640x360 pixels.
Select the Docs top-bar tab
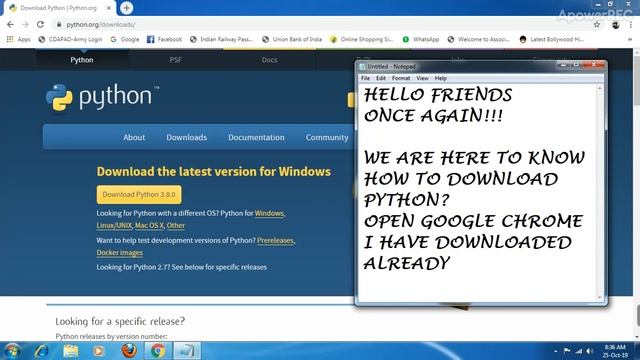pos(269,60)
